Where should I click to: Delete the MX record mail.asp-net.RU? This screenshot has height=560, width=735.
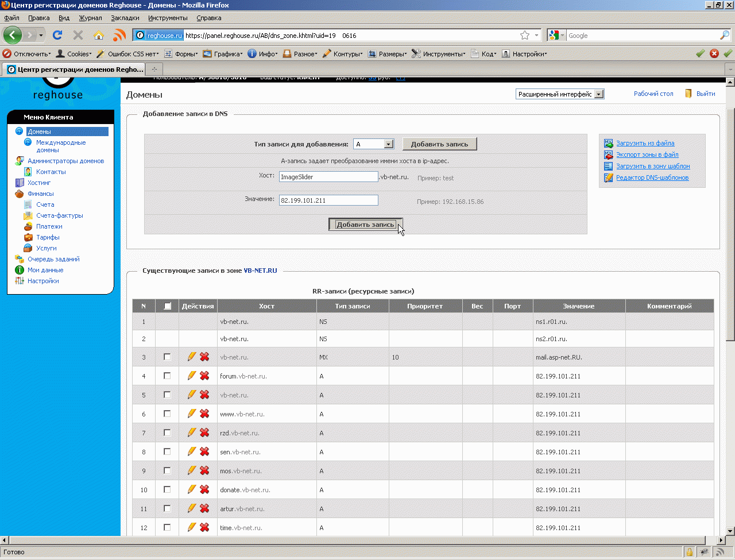(x=204, y=357)
